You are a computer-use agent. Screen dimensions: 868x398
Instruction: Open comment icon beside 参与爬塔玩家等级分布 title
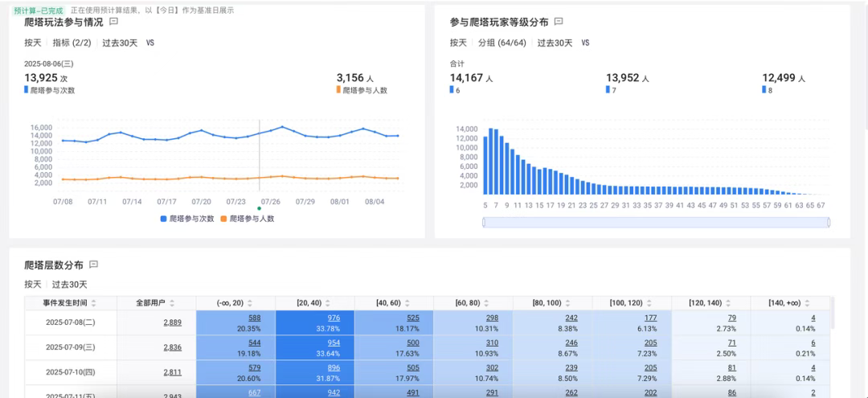click(x=559, y=23)
